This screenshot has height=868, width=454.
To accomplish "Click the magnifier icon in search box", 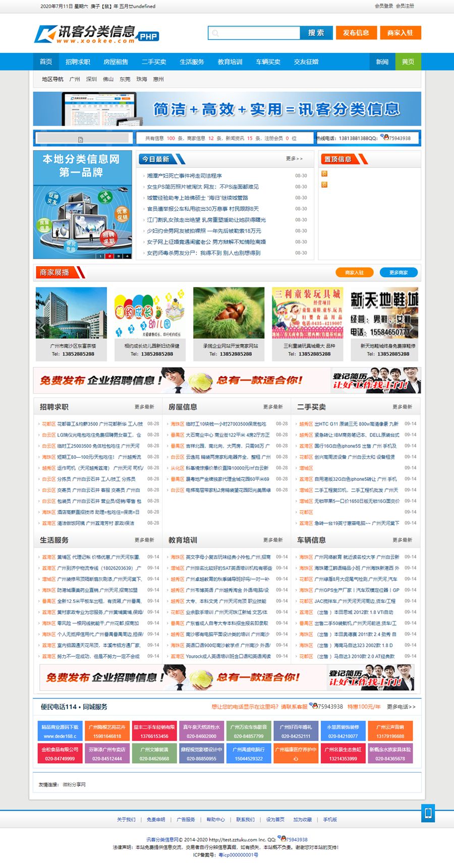I will pyautogui.click(x=215, y=33).
